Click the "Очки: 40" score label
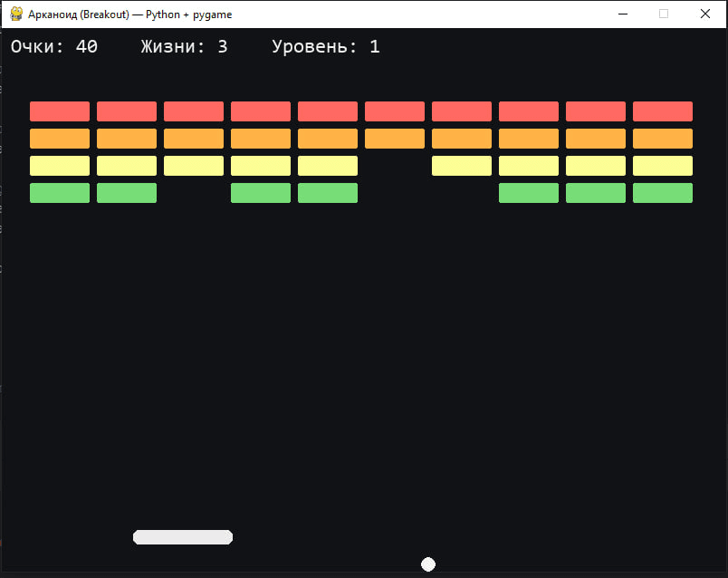The image size is (728, 578). (x=54, y=47)
